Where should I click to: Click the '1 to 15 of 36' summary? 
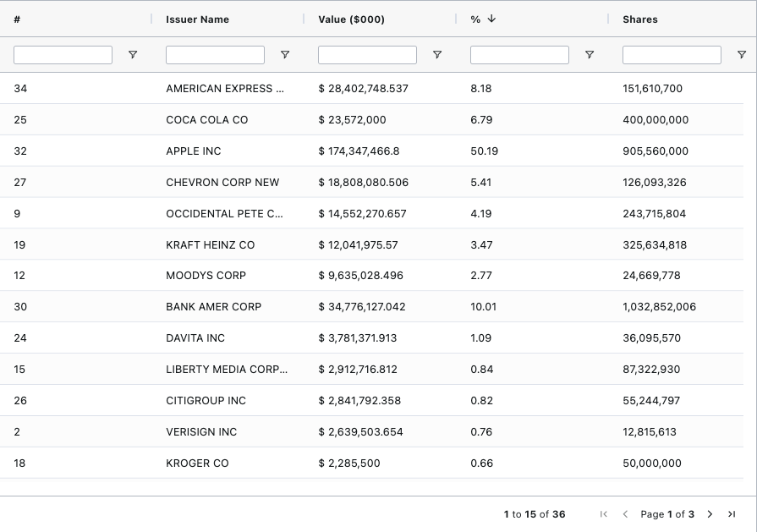[x=535, y=514]
